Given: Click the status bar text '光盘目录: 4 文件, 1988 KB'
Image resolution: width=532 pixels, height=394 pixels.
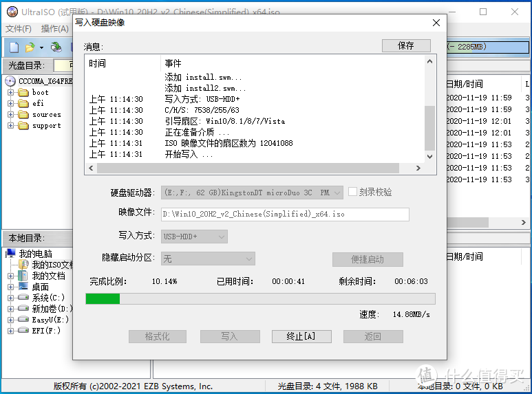Looking at the screenshot, I should [x=328, y=386].
